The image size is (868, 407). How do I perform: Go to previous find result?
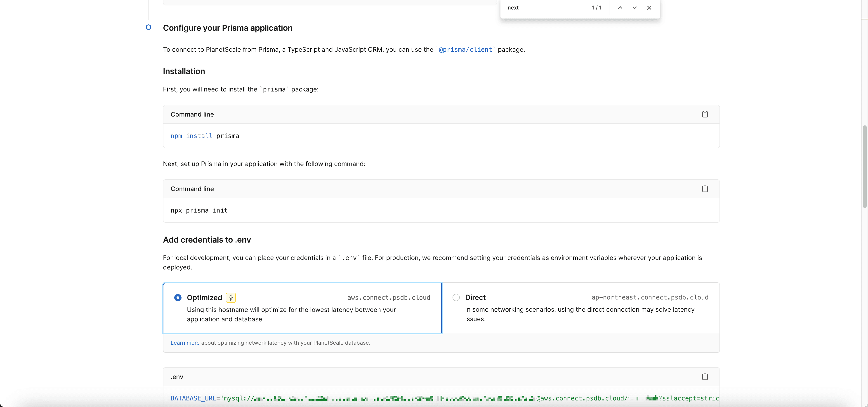pyautogui.click(x=620, y=8)
